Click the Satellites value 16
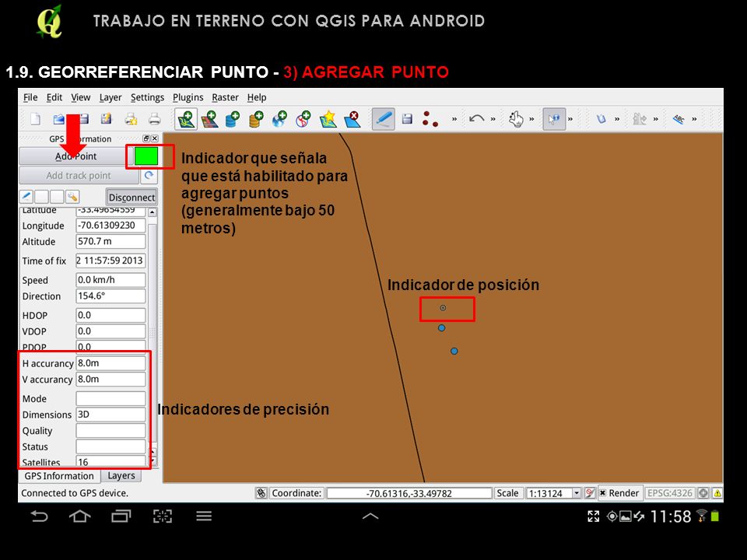Image resolution: width=747 pixels, height=560 pixels. (x=110, y=461)
